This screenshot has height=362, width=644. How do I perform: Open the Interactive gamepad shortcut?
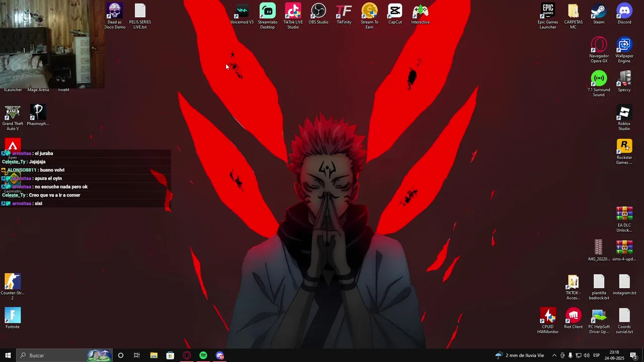tap(421, 14)
